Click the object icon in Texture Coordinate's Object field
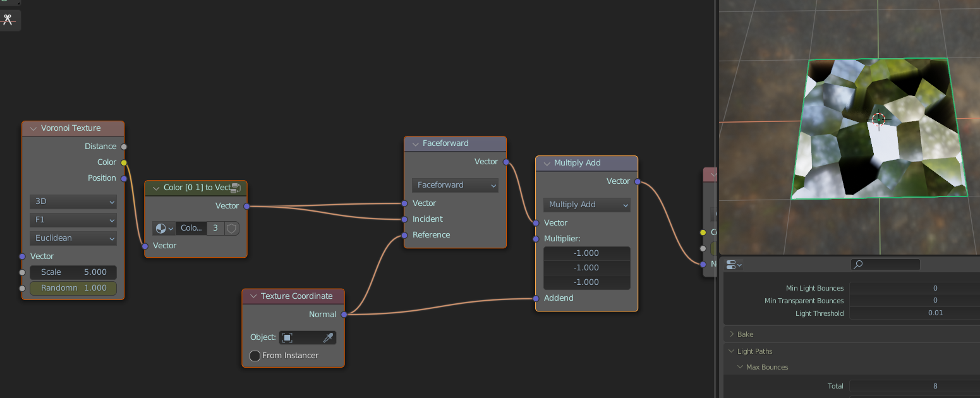Screen dimensions: 980x398 [287, 338]
